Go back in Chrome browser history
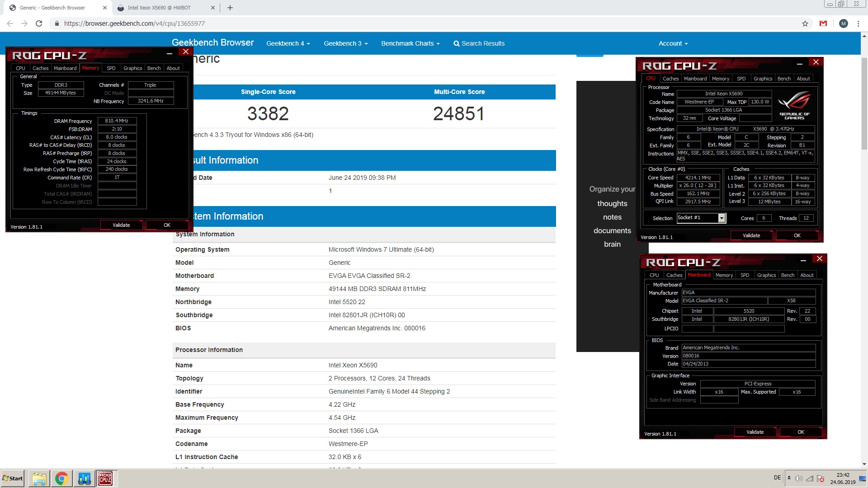The image size is (868, 488). pos(10,23)
